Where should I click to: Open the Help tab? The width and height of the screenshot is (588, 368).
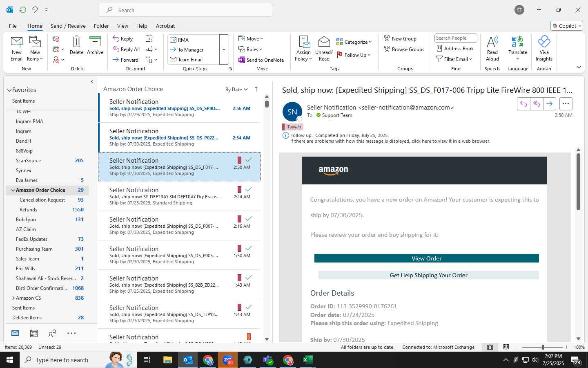point(142,26)
